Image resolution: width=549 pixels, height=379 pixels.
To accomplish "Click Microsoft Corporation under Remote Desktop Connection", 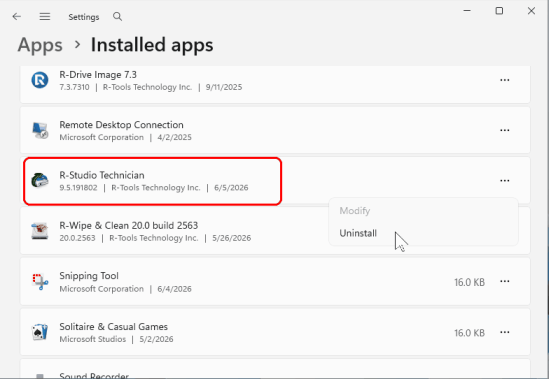I will [x=102, y=137].
